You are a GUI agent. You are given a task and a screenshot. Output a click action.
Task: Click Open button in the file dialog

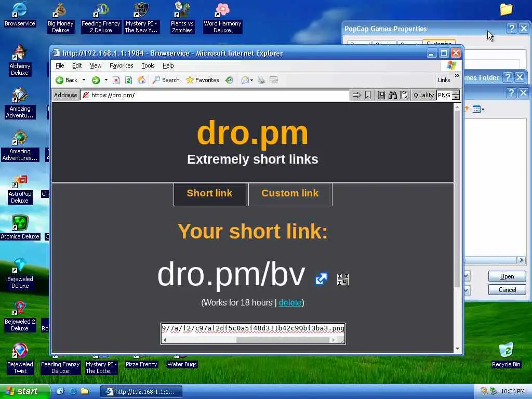(507, 276)
